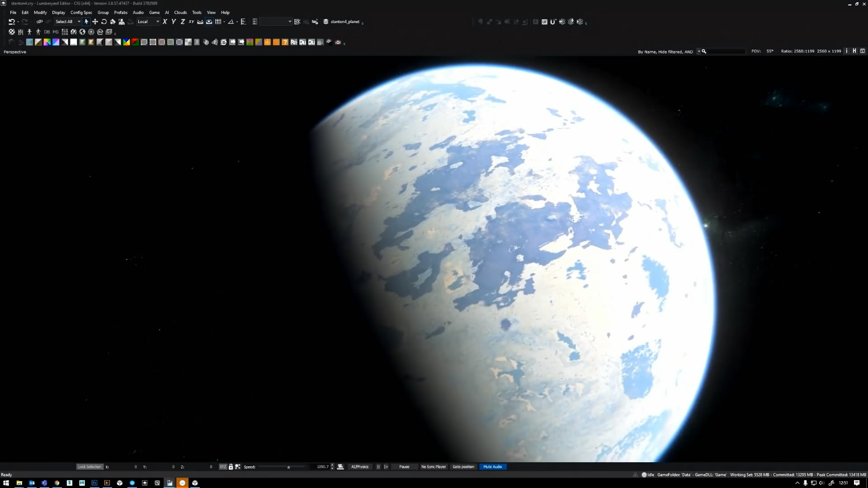Click the film reel icon
868x488 pixels.
click(12, 32)
